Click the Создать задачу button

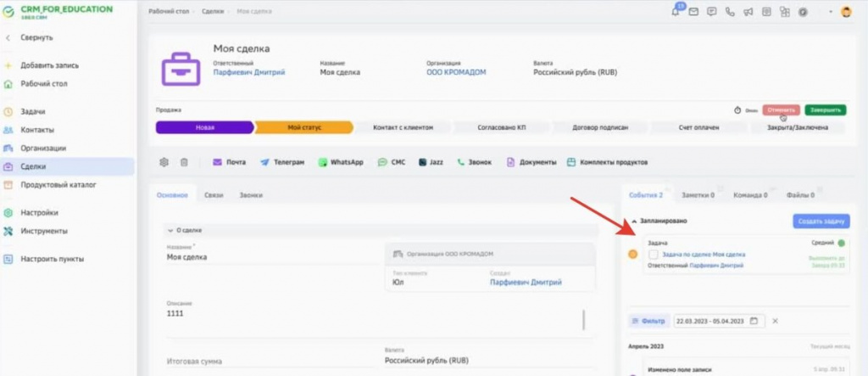pyautogui.click(x=821, y=221)
